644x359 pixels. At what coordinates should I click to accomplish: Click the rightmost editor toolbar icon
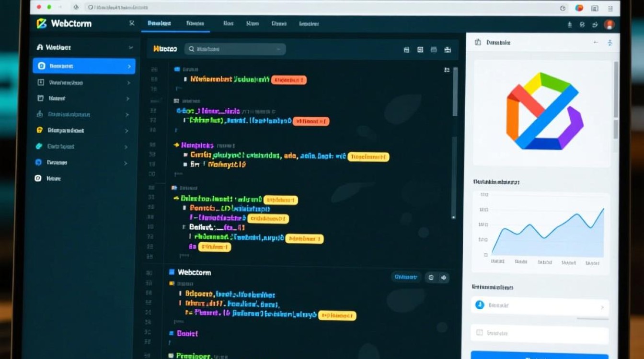click(x=448, y=49)
